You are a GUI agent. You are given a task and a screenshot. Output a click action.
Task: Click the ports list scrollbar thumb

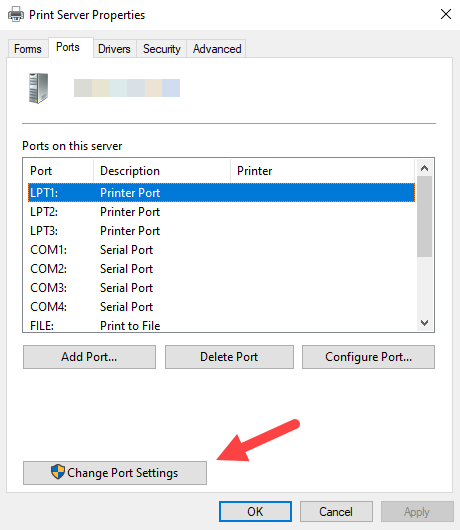425,216
